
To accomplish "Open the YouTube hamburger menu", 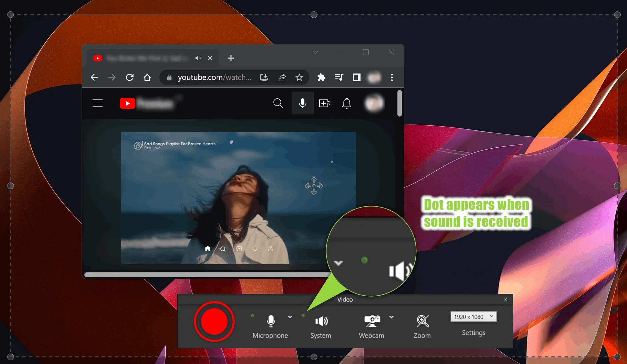I will pos(98,103).
